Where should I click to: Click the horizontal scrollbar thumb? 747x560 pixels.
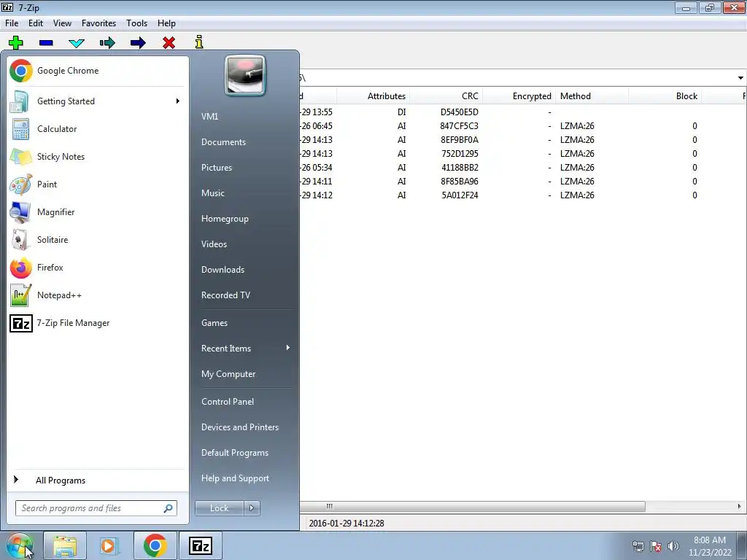[x=472, y=506]
